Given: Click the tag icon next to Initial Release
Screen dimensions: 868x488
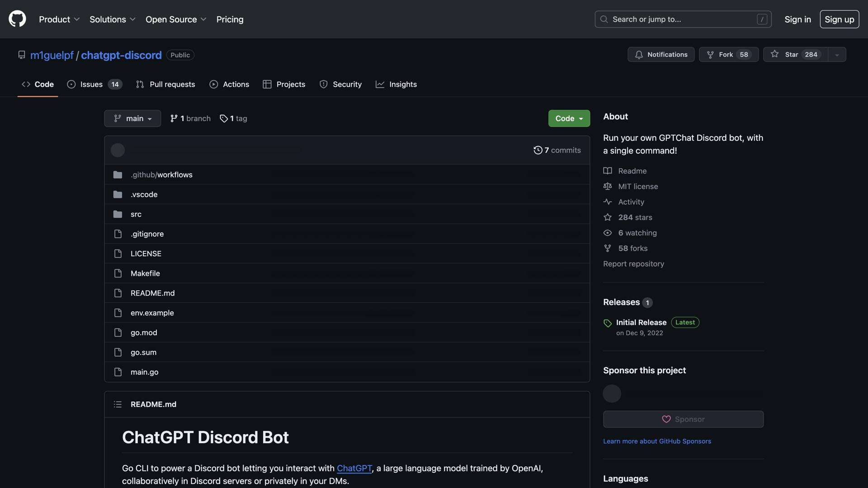Looking at the screenshot, I should 607,323.
